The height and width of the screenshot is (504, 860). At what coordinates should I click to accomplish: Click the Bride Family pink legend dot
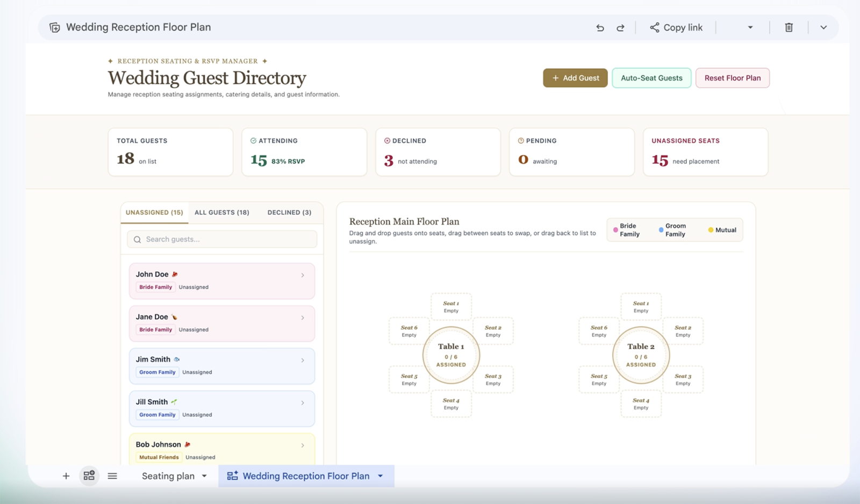click(x=615, y=230)
